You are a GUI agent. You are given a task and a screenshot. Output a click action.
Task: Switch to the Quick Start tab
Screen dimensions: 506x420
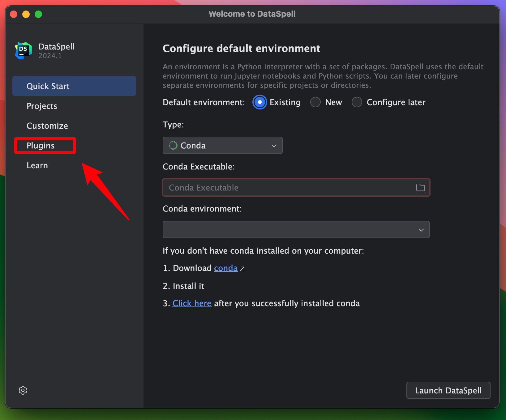point(74,86)
